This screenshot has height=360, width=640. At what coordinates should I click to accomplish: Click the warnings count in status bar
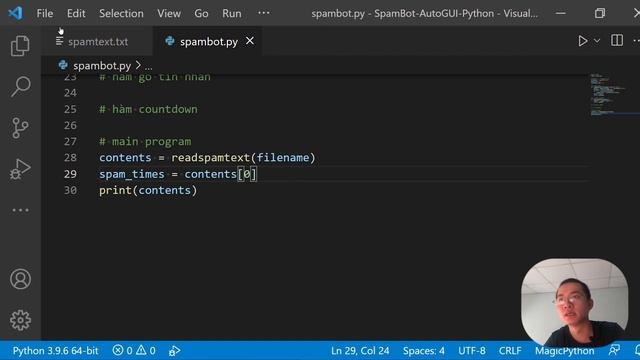click(146, 351)
